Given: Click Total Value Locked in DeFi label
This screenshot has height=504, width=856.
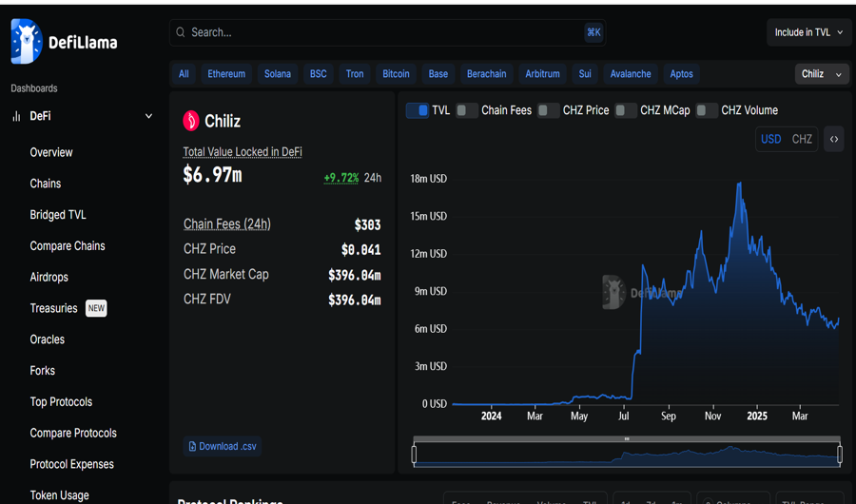Looking at the screenshot, I should click(x=243, y=152).
